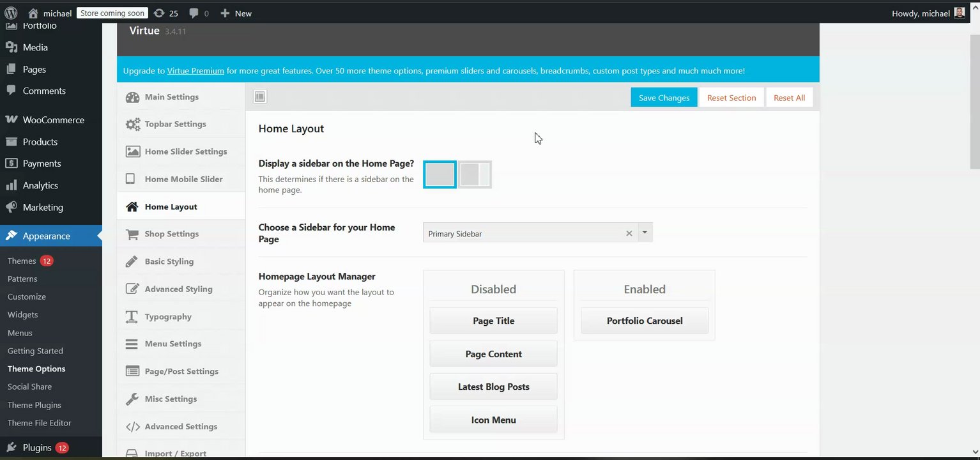Click the Marketing megaphone icon

(11, 207)
